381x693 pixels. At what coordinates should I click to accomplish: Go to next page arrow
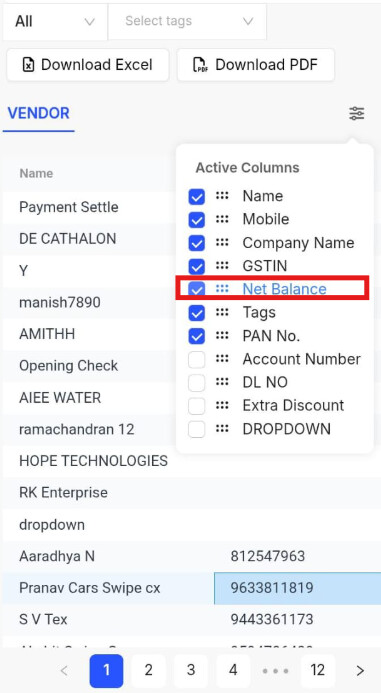click(x=360, y=670)
